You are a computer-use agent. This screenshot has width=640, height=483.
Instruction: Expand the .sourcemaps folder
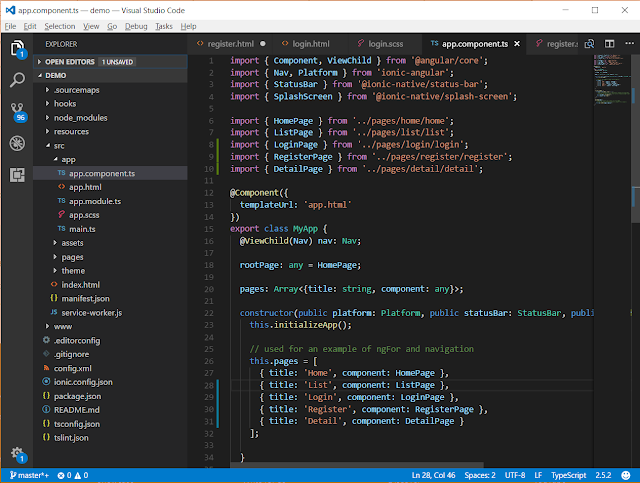pyautogui.click(x=47, y=90)
